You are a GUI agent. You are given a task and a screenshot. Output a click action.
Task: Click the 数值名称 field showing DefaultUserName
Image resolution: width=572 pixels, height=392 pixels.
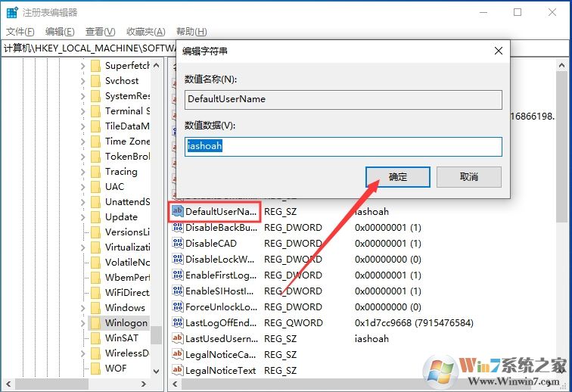click(x=344, y=100)
